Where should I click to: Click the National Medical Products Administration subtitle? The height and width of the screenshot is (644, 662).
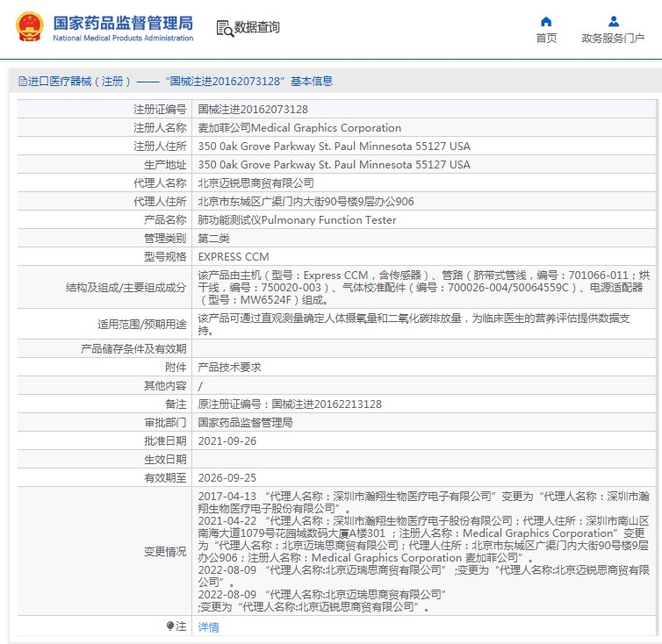(x=123, y=38)
